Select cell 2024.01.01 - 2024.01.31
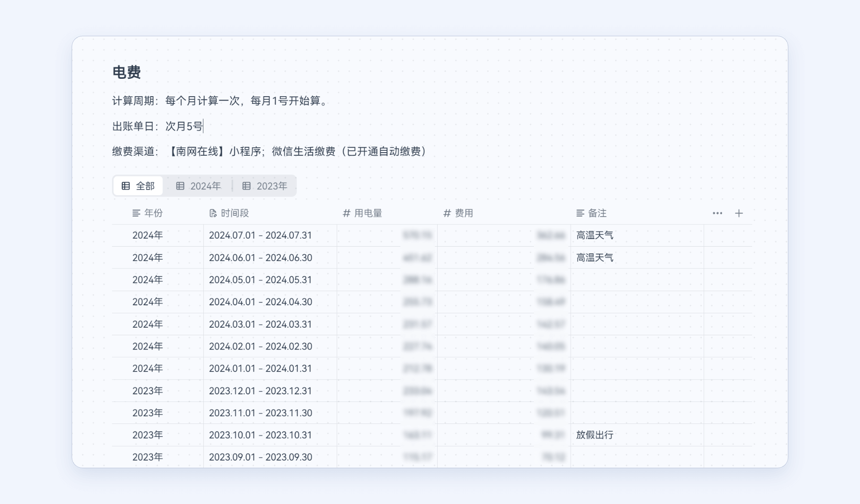Image resolution: width=860 pixels, height=504 pixels. click(x=270, y=368)
